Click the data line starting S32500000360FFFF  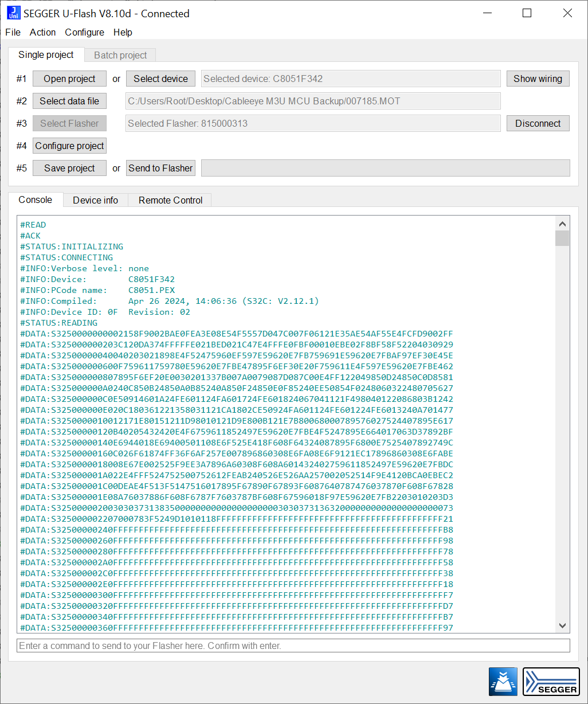point(237,628)
